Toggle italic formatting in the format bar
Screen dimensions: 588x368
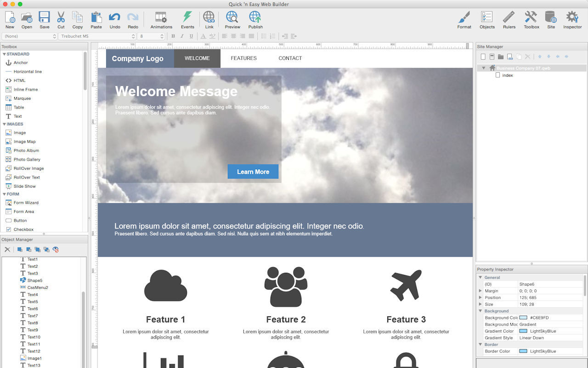coord(182,36)
